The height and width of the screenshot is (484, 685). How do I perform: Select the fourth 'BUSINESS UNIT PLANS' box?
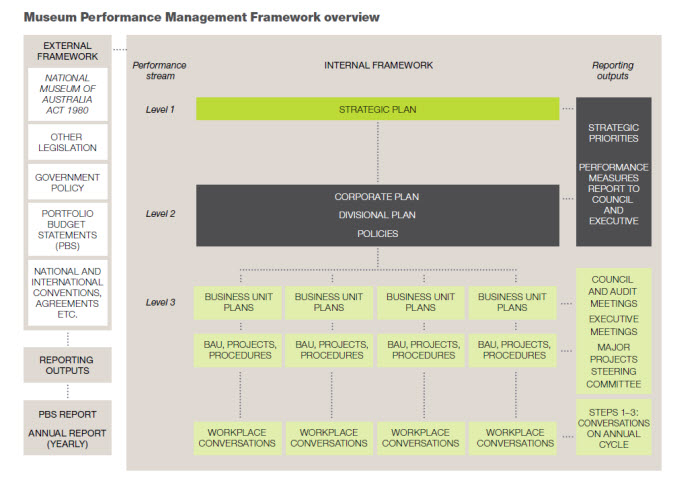click(x=512, y=302)
